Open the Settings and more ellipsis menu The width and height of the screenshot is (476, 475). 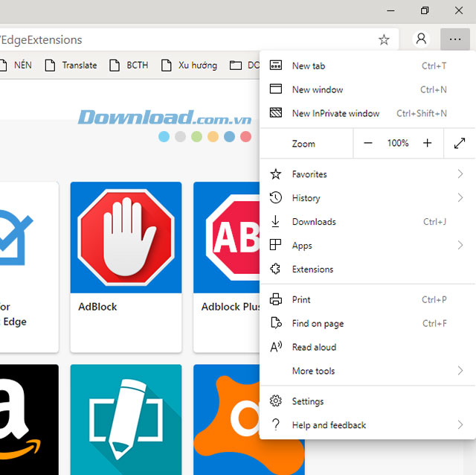[455, 39]
